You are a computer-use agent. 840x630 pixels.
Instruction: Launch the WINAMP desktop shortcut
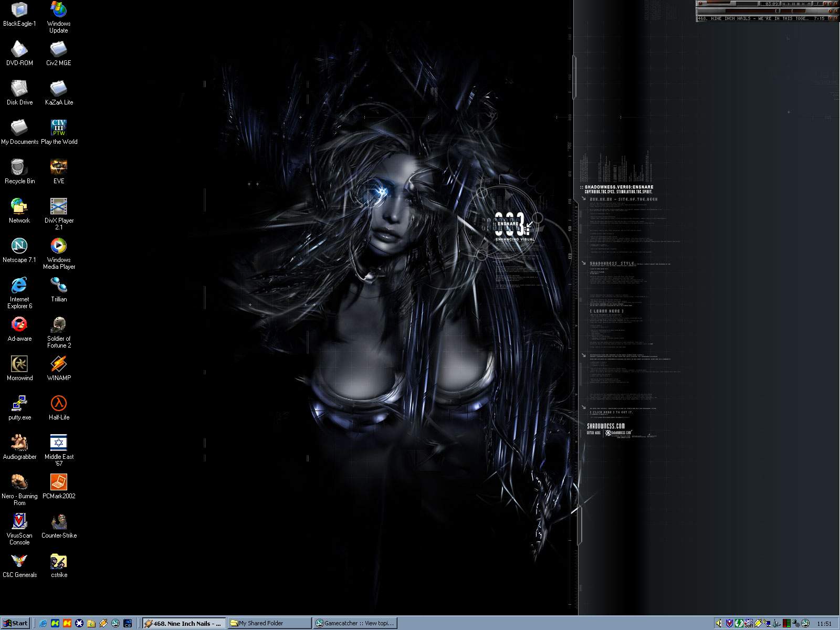[x=59, y=369]
